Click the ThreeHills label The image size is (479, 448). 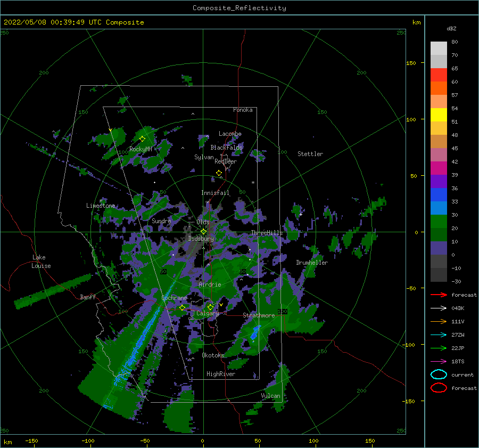pos(267,233)
